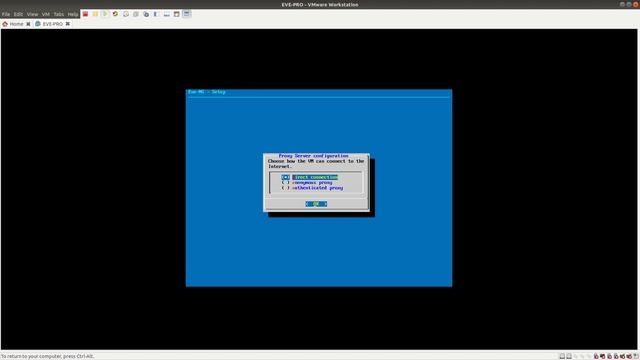Click the highlighted console view toolbar icon

coord(187,14)
